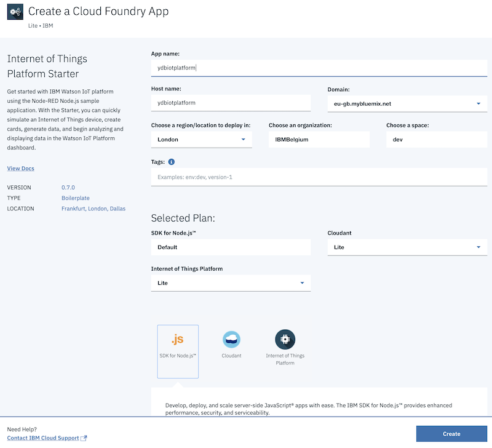Image resolution: width=492 pixels, height=448 pixels.
Task: Open Contact IBM Cloud Support link
Action: tap(43, 438)
